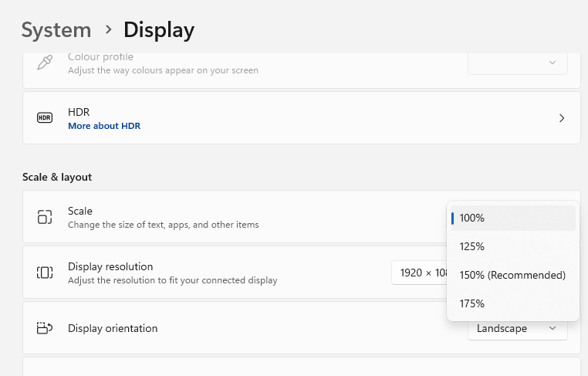
Task: Click the Scale & layout heading
Action: [x=57, y=177]
